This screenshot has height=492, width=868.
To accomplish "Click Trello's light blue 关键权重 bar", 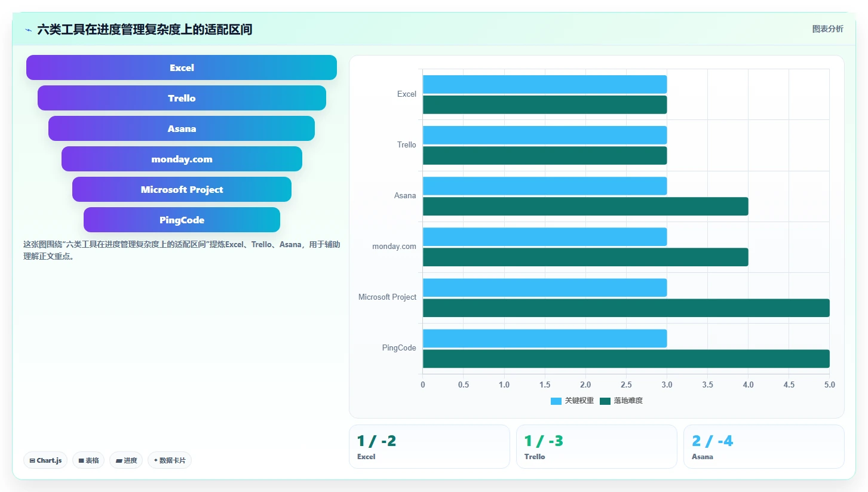I will (545, 135).
